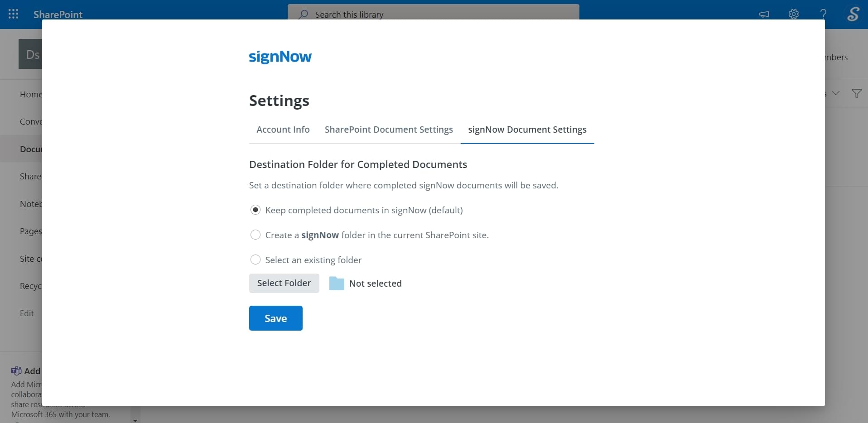Click the Destination Folder for Completed Documents heading
Image resolution: width=868 pixels, height=423 pixels.
click(x=358, y=164)
